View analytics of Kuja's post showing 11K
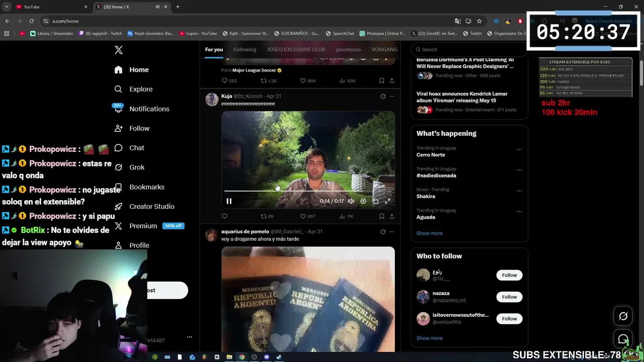This screenshot has height=362, width=644. (346, 216)
